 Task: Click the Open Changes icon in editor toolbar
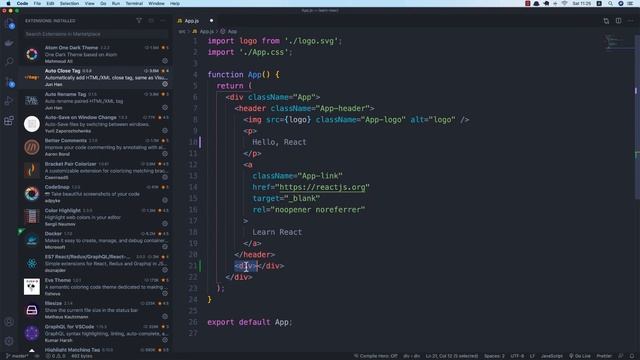pyautogui.click(x=606, y=21)
